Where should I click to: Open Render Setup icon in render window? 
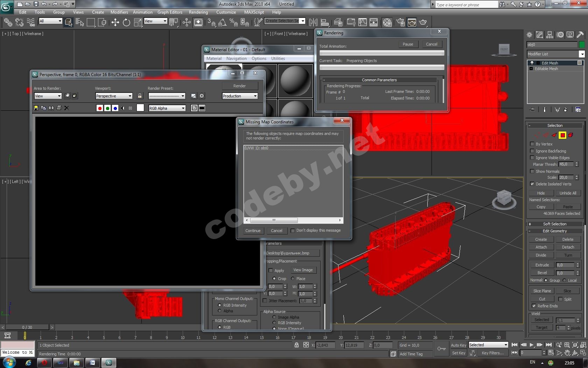(x=194, y=96)
